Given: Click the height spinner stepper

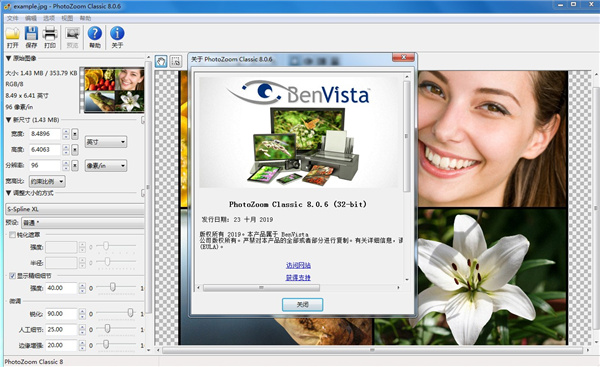Looking at the screenshot, I should point(66,150).
